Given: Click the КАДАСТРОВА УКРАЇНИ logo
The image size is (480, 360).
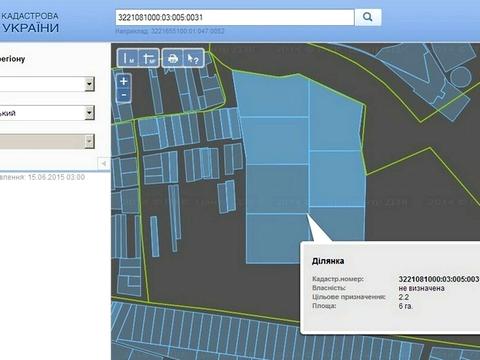Looking at the screenshot, I should click(30, 22).
